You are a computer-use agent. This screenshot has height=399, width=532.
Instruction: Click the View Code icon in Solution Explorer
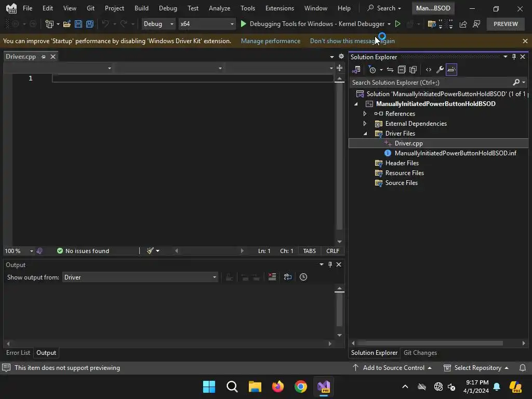pyautogui.click(x=429, y=70)
